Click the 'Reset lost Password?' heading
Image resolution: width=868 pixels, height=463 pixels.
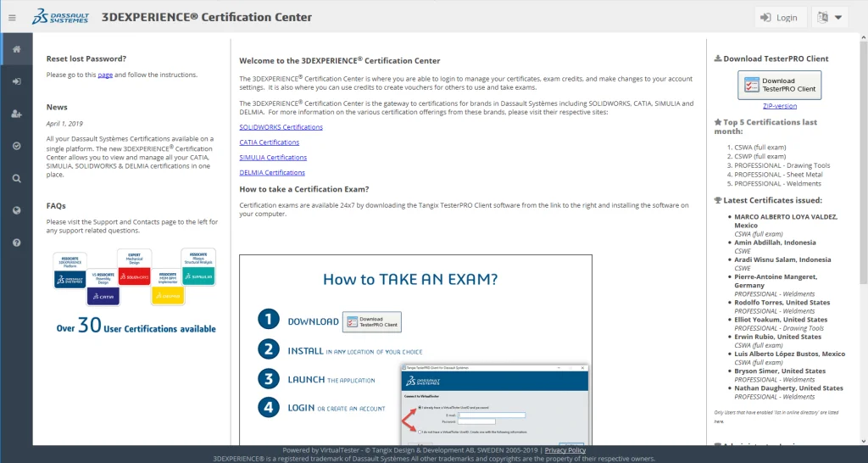click(86, 59)
